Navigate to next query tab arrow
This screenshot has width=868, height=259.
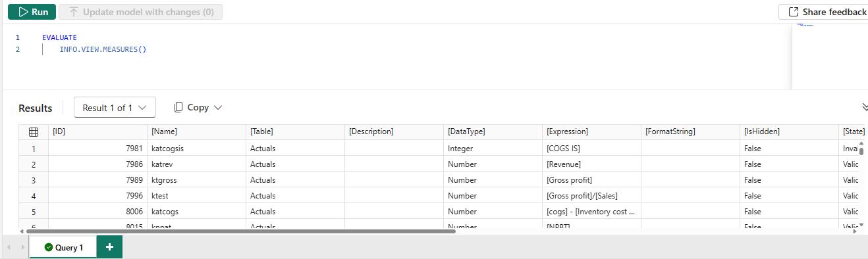23,247
